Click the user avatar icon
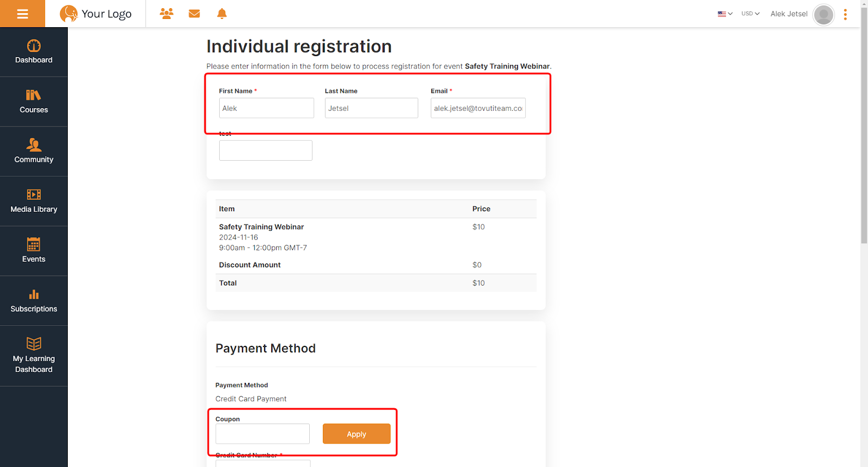The image size is (868, 467). coord(823,15)
